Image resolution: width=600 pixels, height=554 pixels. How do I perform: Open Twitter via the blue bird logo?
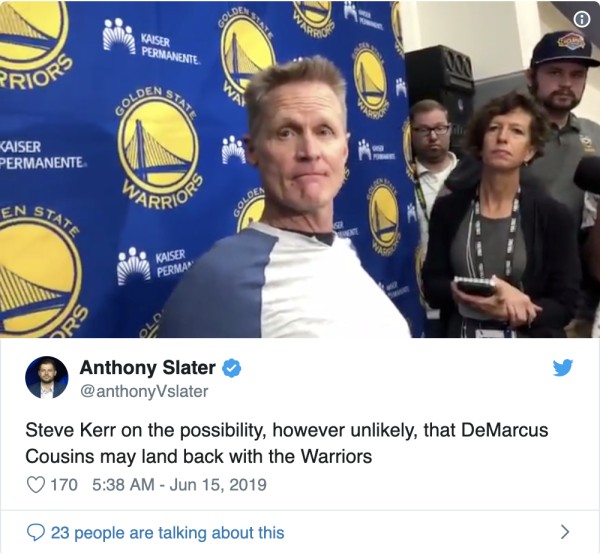(562, 367)
